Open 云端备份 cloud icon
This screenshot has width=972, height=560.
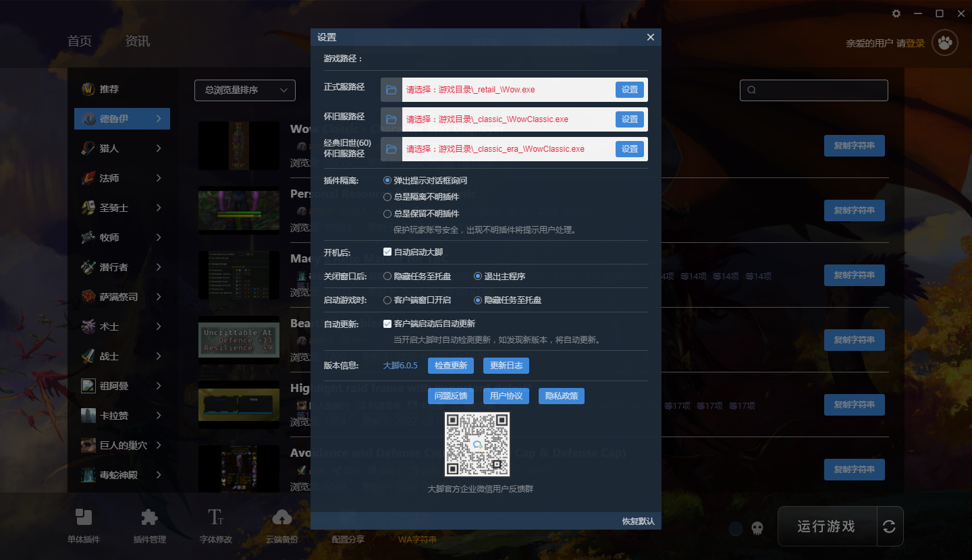282,517
